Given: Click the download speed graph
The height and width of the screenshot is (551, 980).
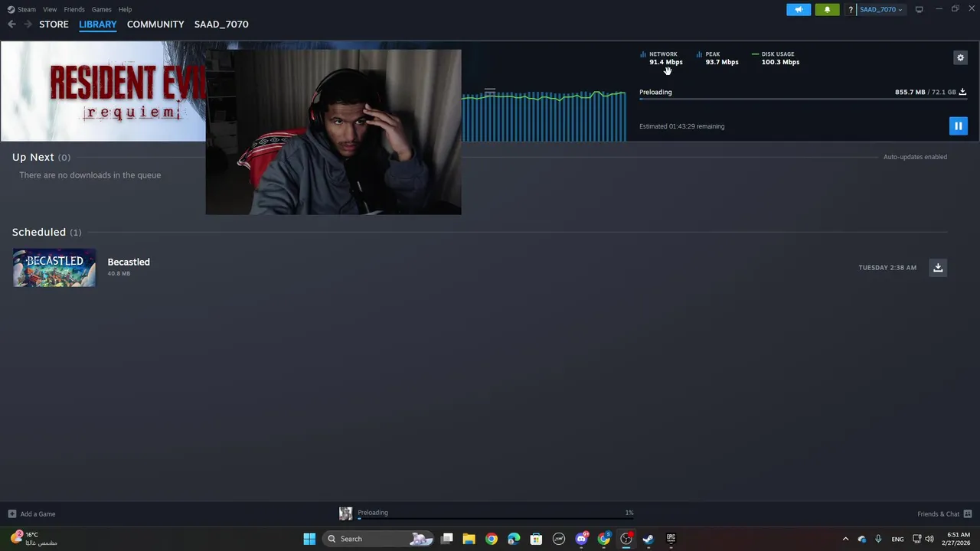Looking at the screenshot, I should point(544,116).
